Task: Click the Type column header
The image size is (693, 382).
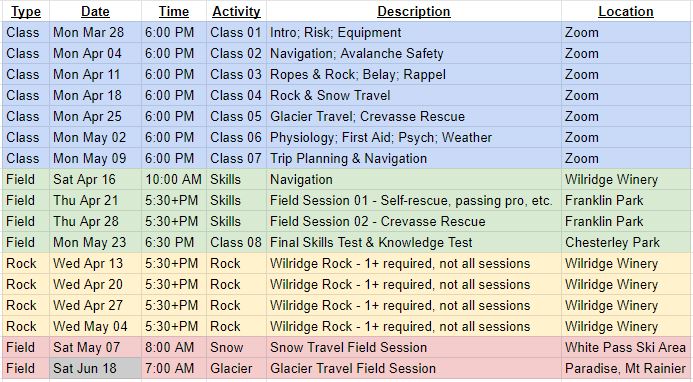Action: (x=26, y=11)
